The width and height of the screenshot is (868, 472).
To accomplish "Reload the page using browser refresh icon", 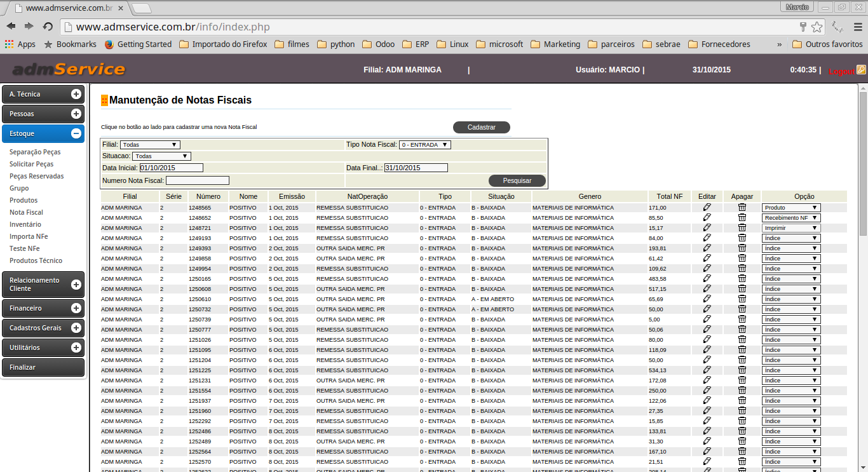I will tap(48, 27).
